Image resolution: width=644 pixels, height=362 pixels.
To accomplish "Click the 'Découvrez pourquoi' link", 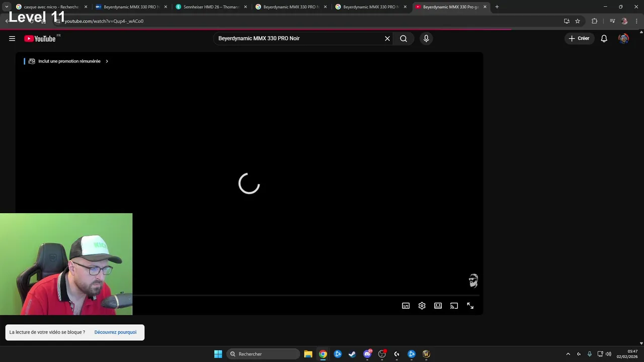I will coord(115,332).
